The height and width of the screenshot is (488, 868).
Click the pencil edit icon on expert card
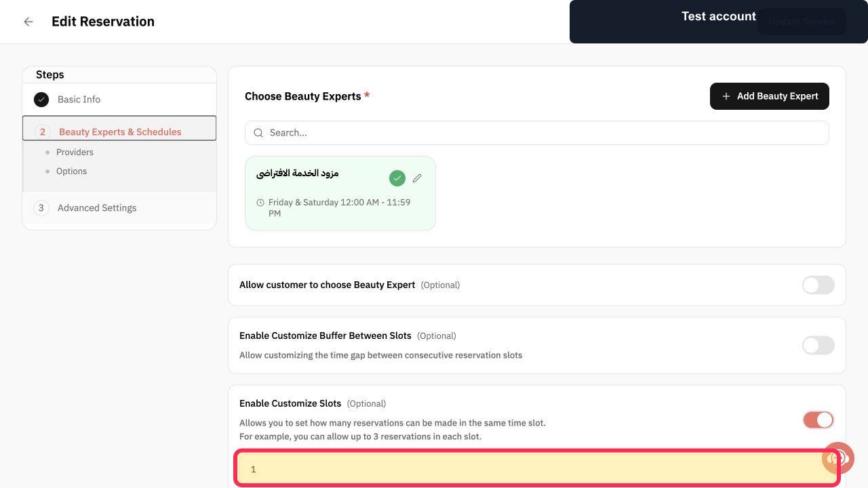(417, 178)
